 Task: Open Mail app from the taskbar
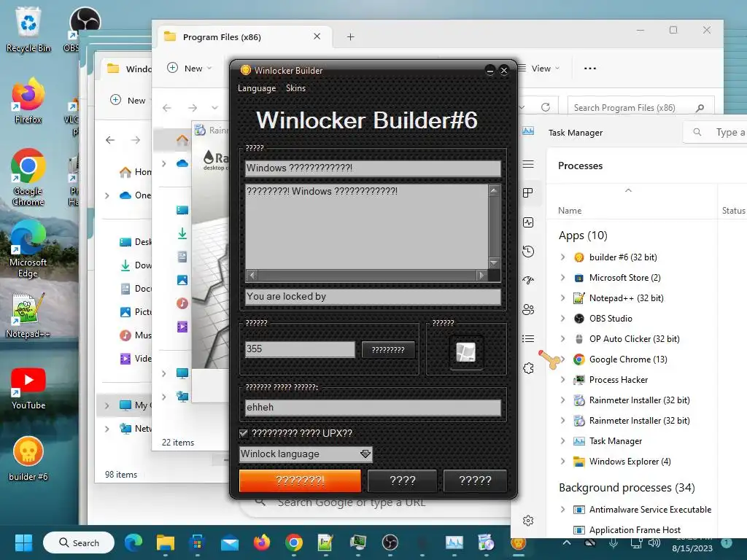230,542
